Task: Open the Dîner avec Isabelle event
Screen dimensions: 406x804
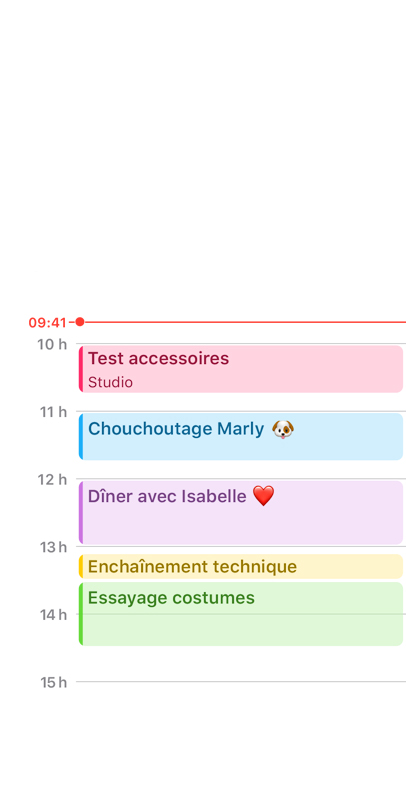Action: pos(241,512)
